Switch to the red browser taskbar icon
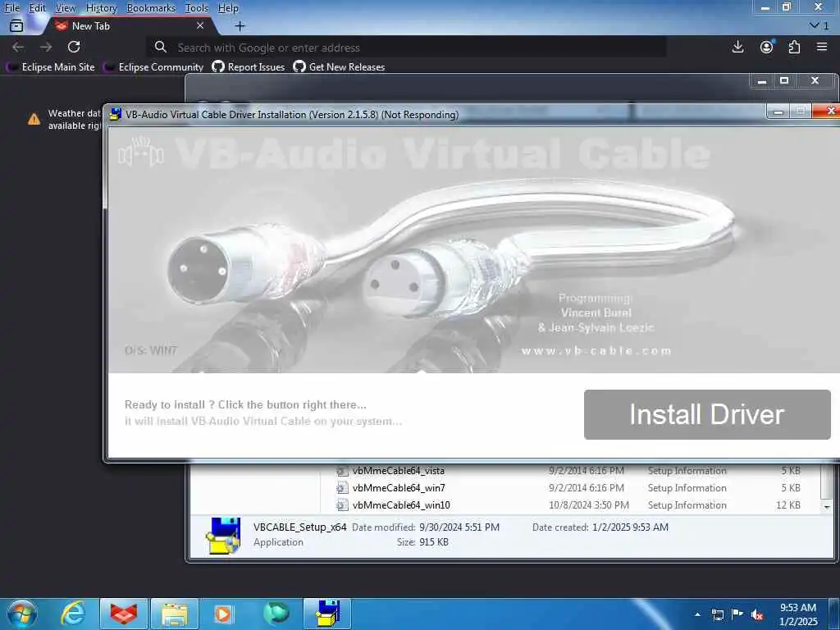This screenshot has height=630, width=840. click(124, 614)
